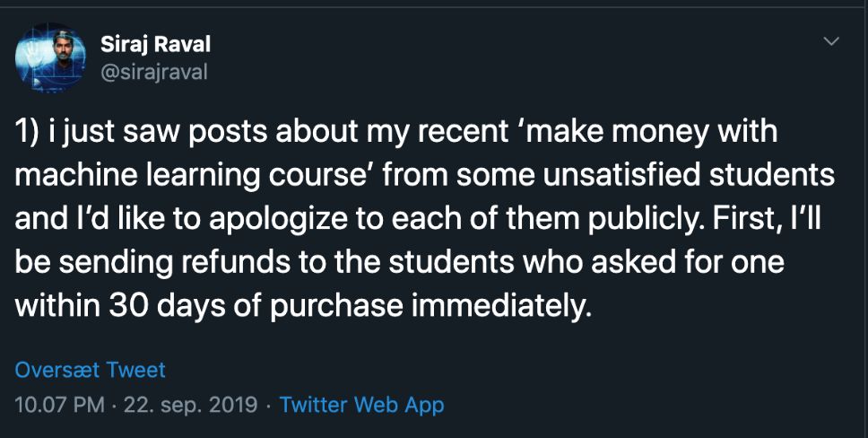Click the Oversæt Tweet translate link
The height and width of the screenshot is (438, 868).
tap(91, 370)
